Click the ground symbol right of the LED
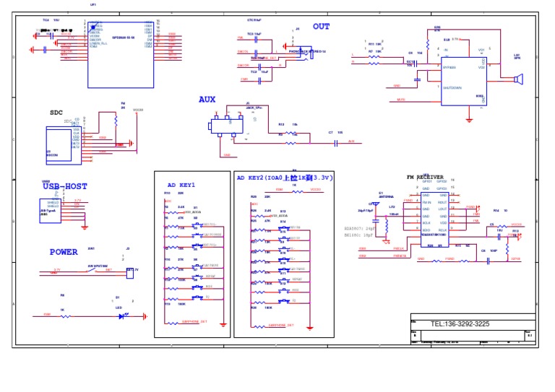The width and height of the screenshot is (555, 392). (145, 316)
